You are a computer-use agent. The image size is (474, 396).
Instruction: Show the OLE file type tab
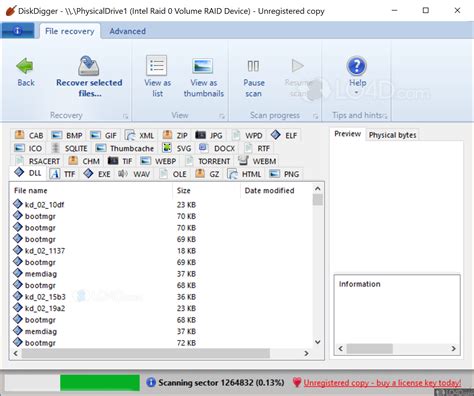point(173,174)
